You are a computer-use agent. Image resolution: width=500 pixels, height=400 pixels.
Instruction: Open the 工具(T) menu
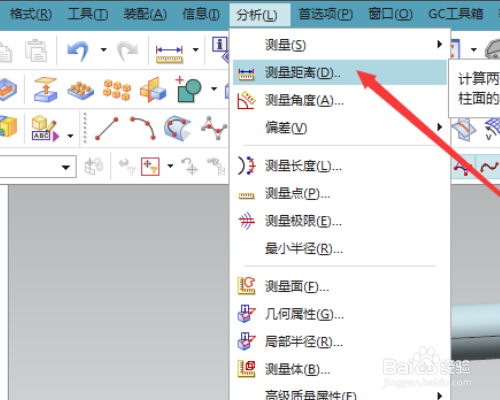88,14
